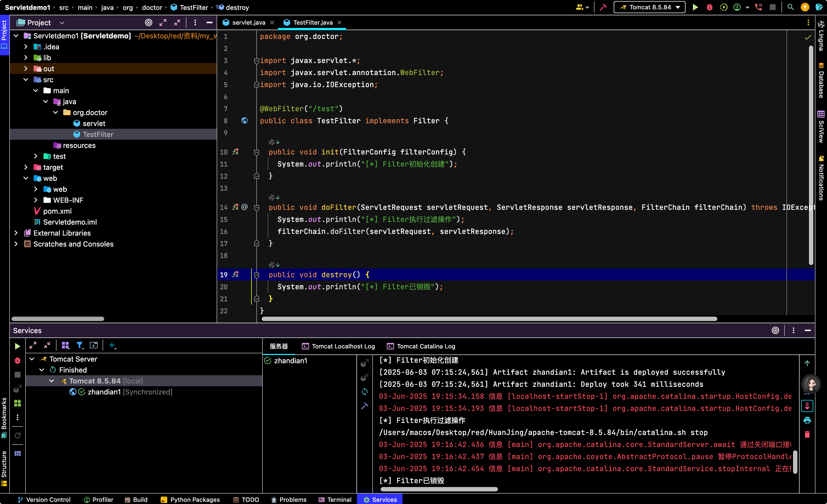Toggle scroll to end in console

807,406
